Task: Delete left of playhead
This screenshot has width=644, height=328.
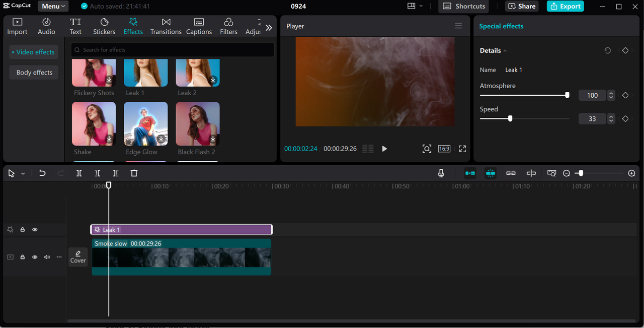Action: [x=97, y=173]
